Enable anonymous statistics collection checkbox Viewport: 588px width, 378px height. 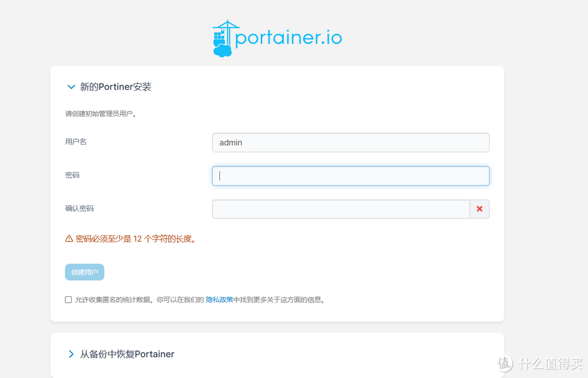(68, 300)
